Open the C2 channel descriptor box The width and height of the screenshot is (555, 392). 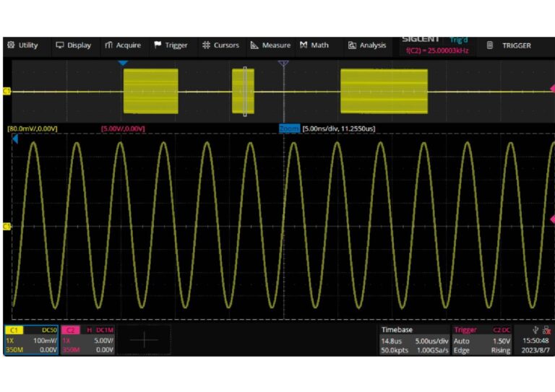(x=87, y=340)
